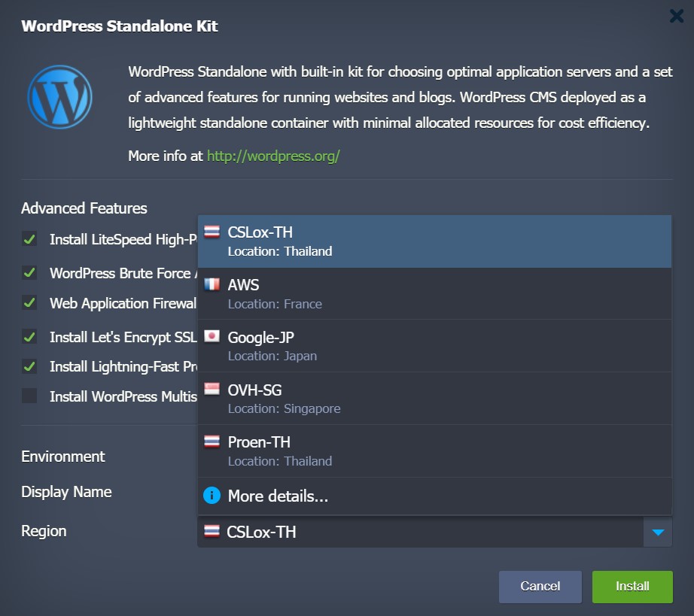Click the France flag beside AWS
The width and height of the screenshot is (694, 616).
(x=212, y=284)
